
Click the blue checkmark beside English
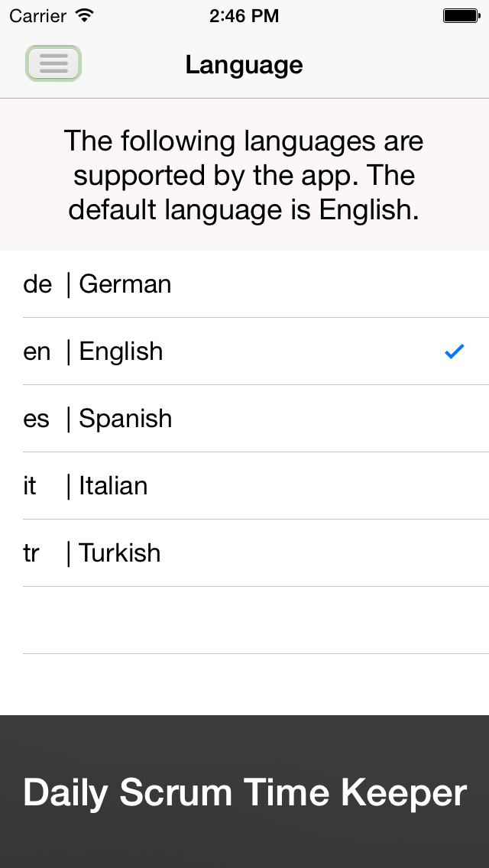455,351
